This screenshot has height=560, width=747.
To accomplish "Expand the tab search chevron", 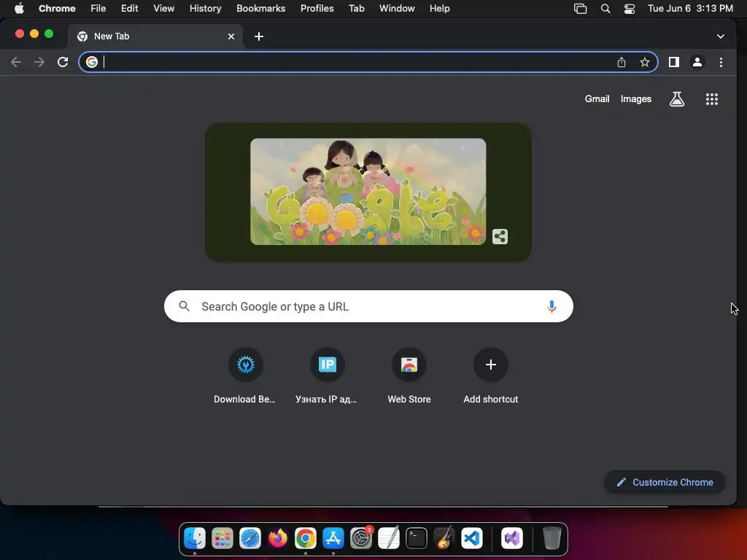I will [720, 36].
